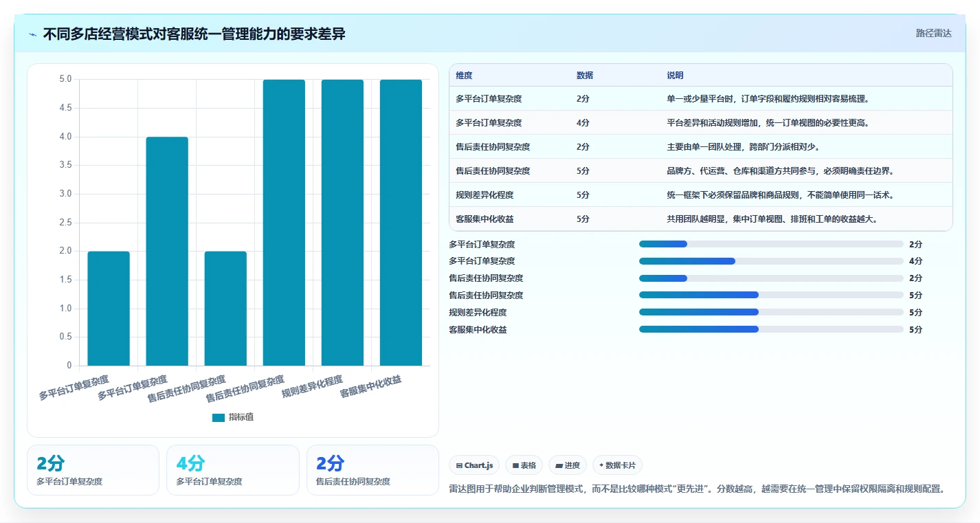Click the page title 不同多店经营模式
The height and width of the screenshot is (523, 980).
194,34
